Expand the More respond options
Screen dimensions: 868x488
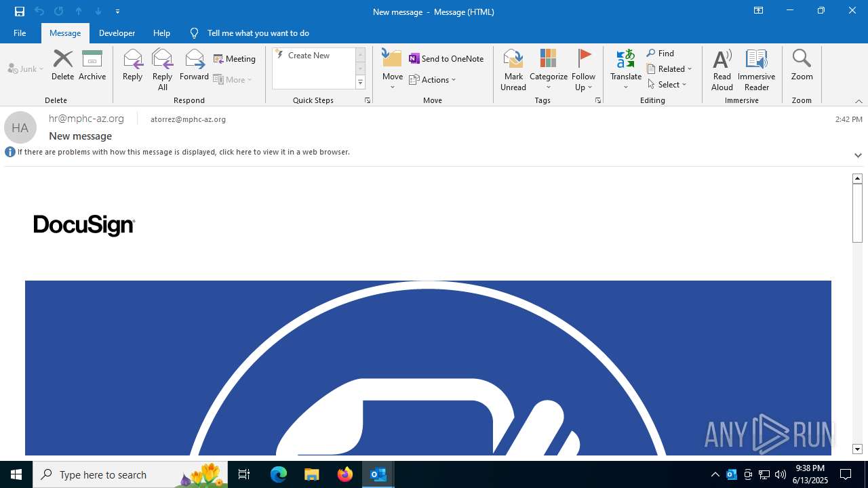pos(233,79)
